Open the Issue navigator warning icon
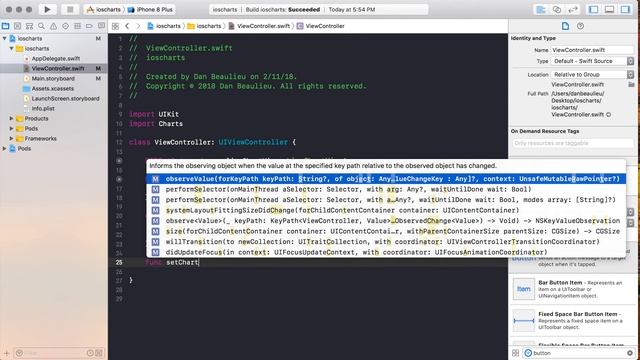 (x=53, y=26)
